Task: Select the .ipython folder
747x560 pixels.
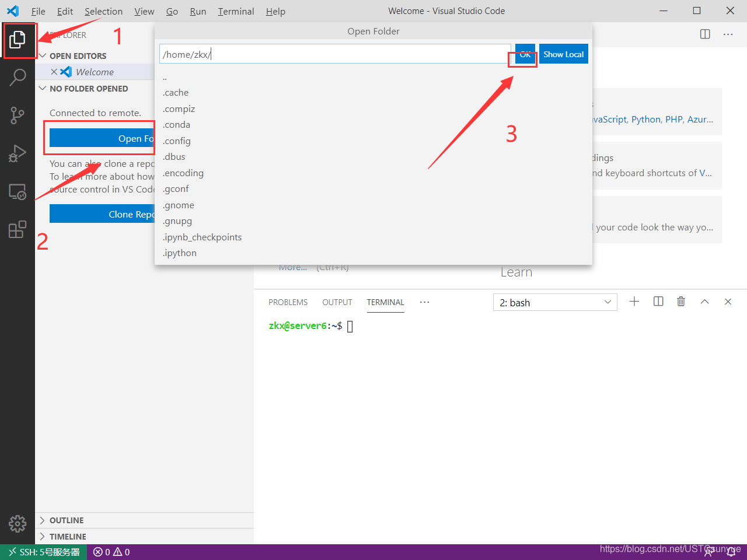Action: click(x=373, y=253)
